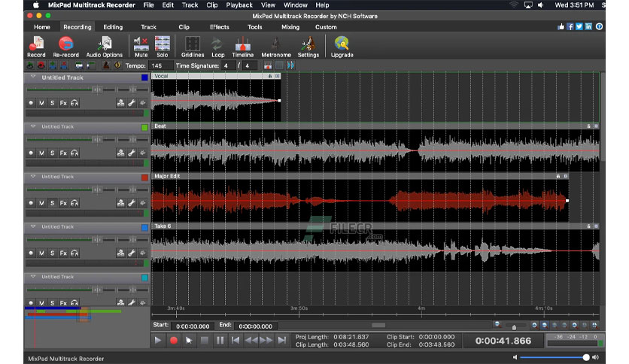Collapse the bottom empty Untitled Track
Screen dimensions: 629x364
(33, 277)
